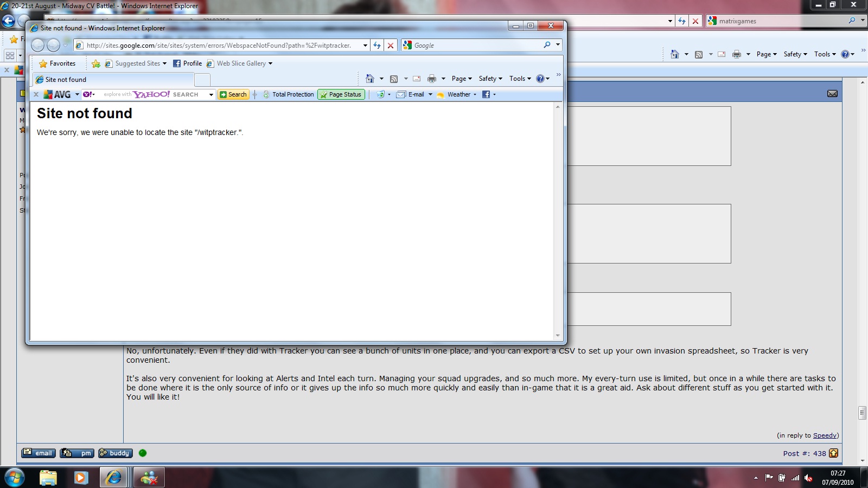Image resolution: width=868 pixels, height=488 pixels.
Task: Click the Page Status button
Action: [341, 94]
